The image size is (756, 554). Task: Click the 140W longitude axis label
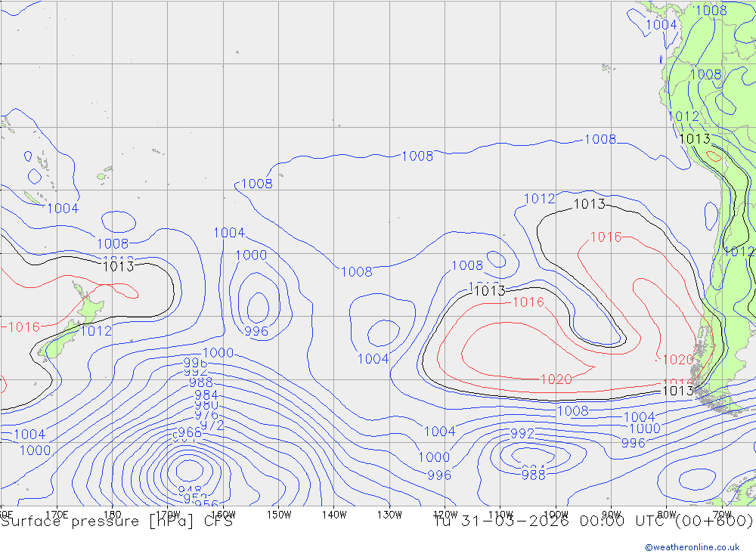click(x=334, y=515)
